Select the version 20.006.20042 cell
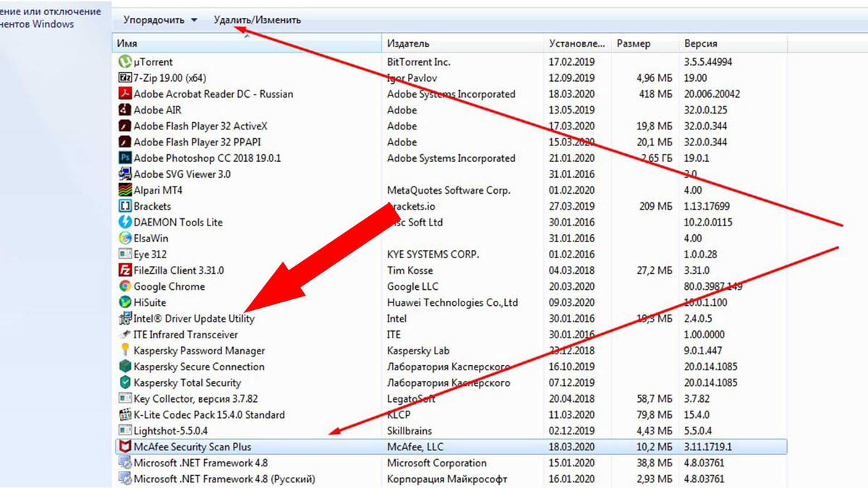 pos(712,94)
